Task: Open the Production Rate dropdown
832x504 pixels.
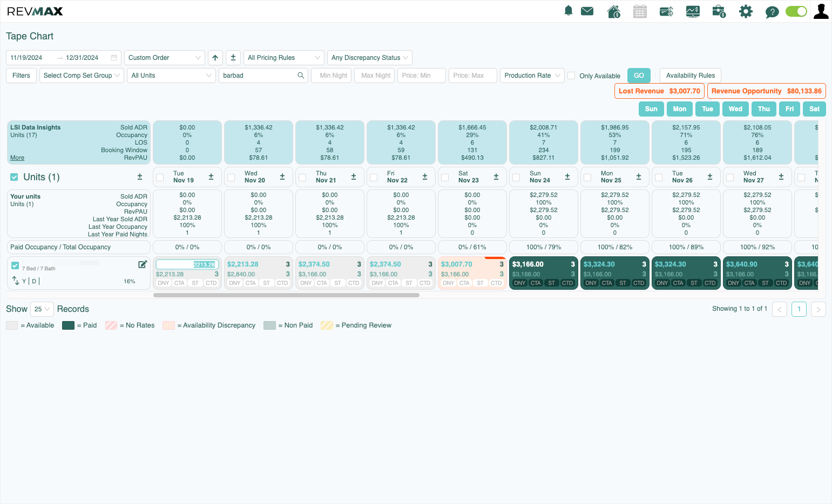Action: pyautogui.click(x=532, y=76)
